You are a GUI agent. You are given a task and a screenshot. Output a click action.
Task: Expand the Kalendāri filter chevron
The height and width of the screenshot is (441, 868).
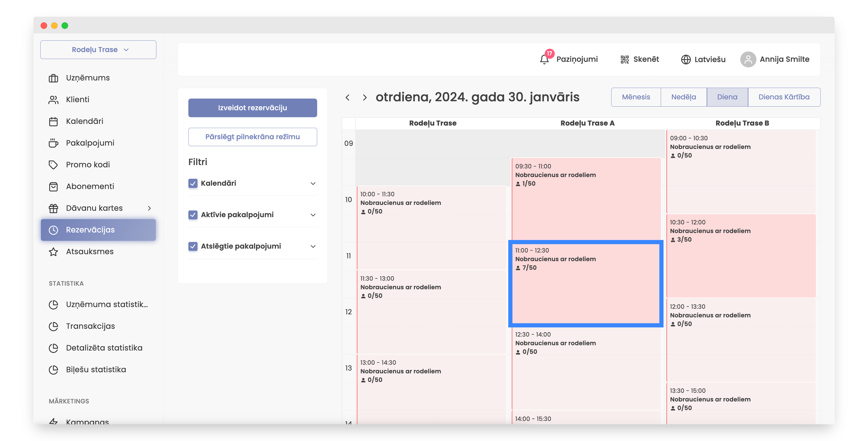(313, 183)
